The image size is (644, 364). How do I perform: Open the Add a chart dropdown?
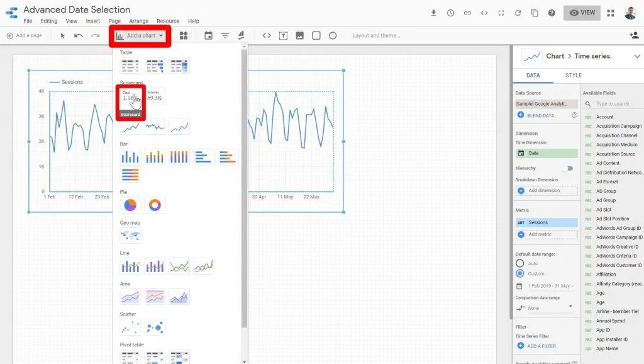tap(140, 36)
